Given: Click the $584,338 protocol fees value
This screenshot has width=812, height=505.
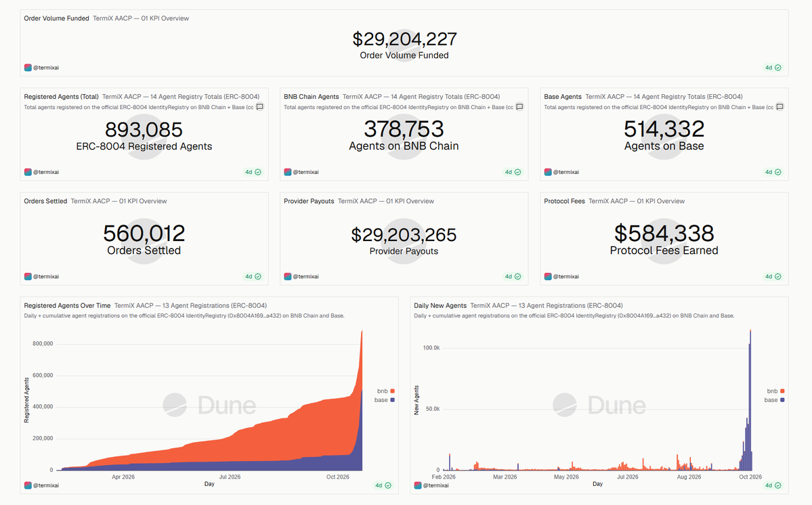Looking at the screenshot, I should [664, 234].
